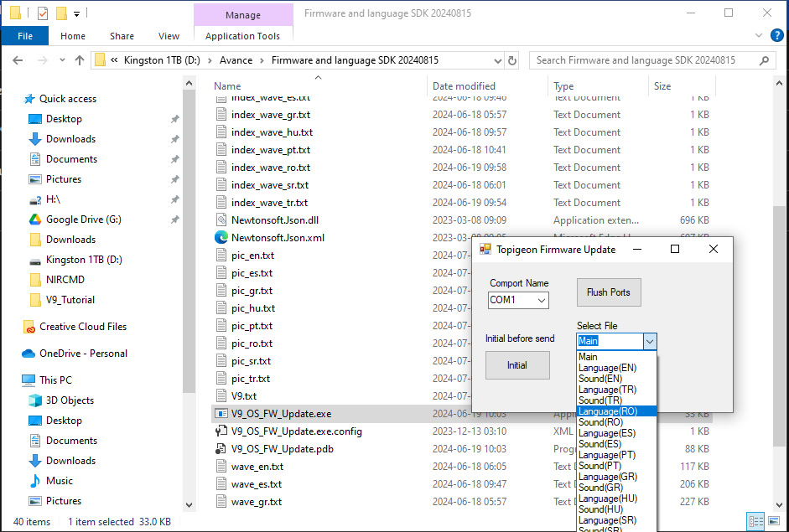
Task: Select the index_wave_gr.txt file
Action: (x=271, y=115)
